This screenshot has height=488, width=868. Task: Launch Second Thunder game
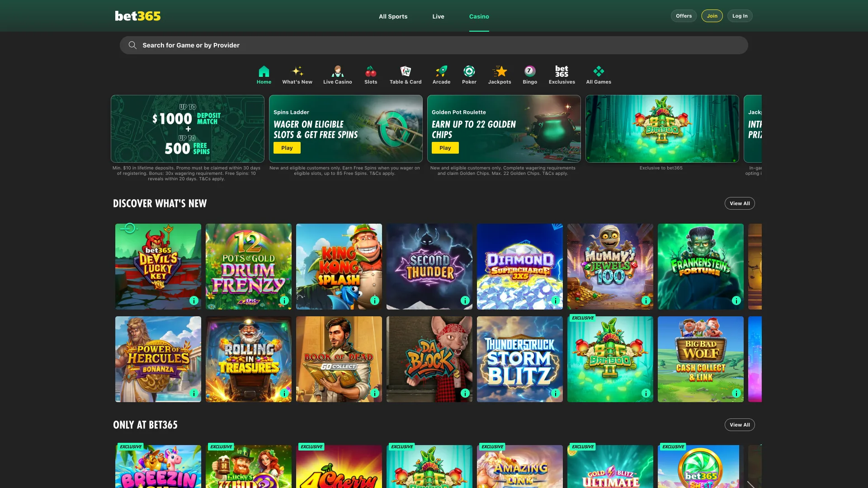coord(429,267)
